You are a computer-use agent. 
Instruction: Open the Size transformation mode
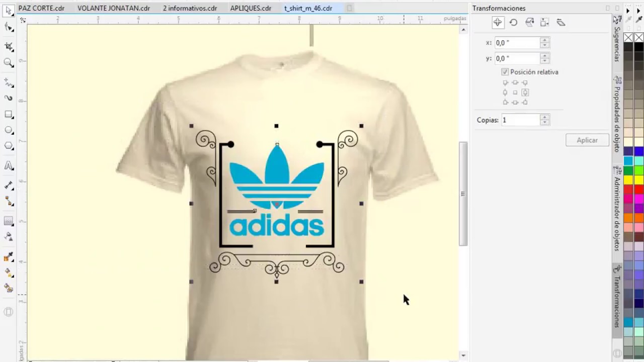coord(545,22)
